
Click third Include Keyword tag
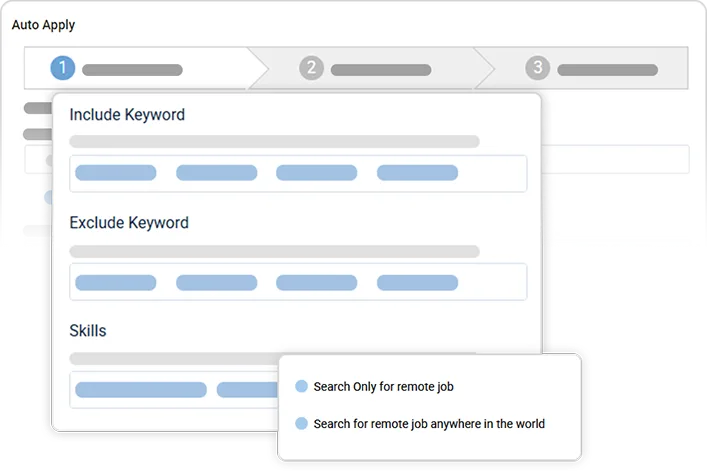tap(316, 173)
